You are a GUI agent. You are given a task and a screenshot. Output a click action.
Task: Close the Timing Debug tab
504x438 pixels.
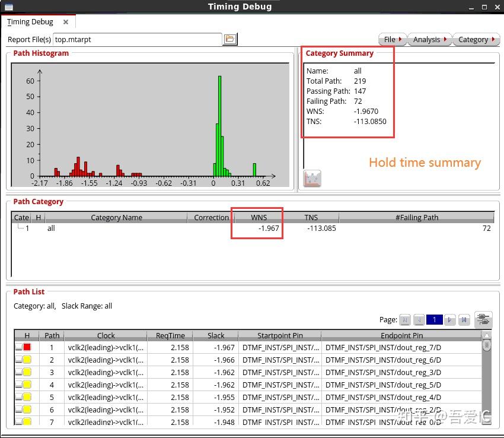click(x=66, y=22)
